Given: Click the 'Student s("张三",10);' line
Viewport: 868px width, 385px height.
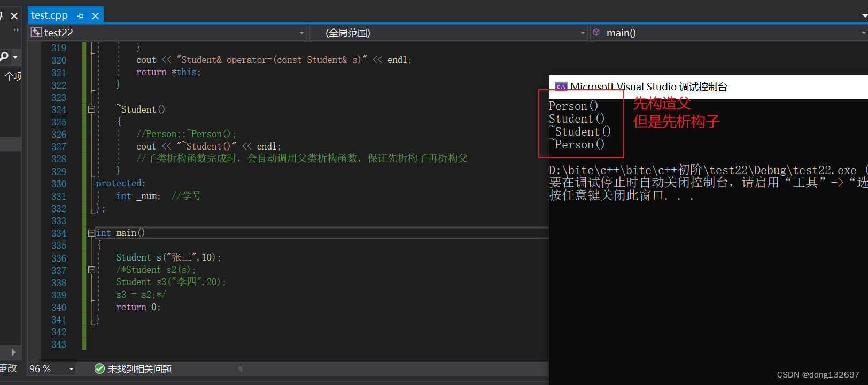Looking at the screenshot, I should 168,257.
